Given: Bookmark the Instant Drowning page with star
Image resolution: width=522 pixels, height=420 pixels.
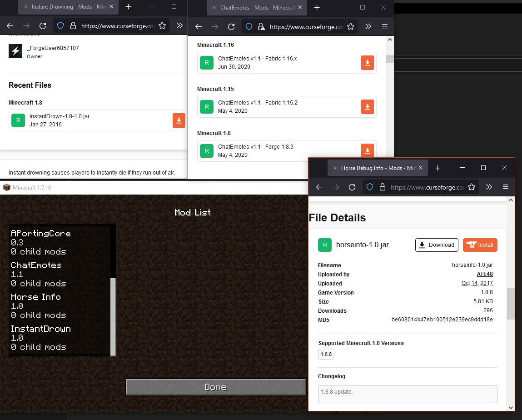Looking at the screenshot, I should [x=162, y=25].
